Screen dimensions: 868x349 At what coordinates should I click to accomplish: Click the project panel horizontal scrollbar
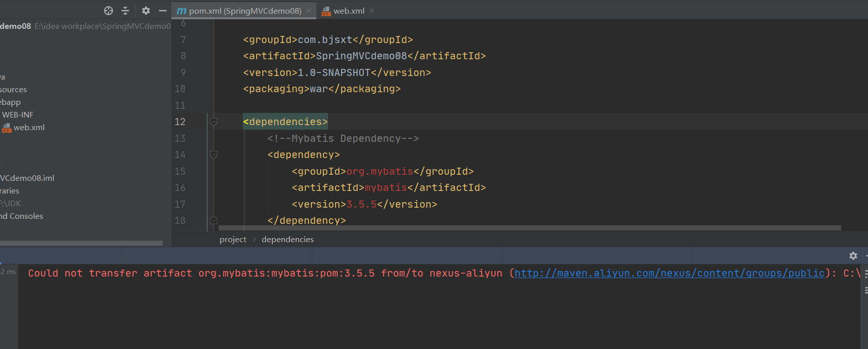click(x=81, y=243)
